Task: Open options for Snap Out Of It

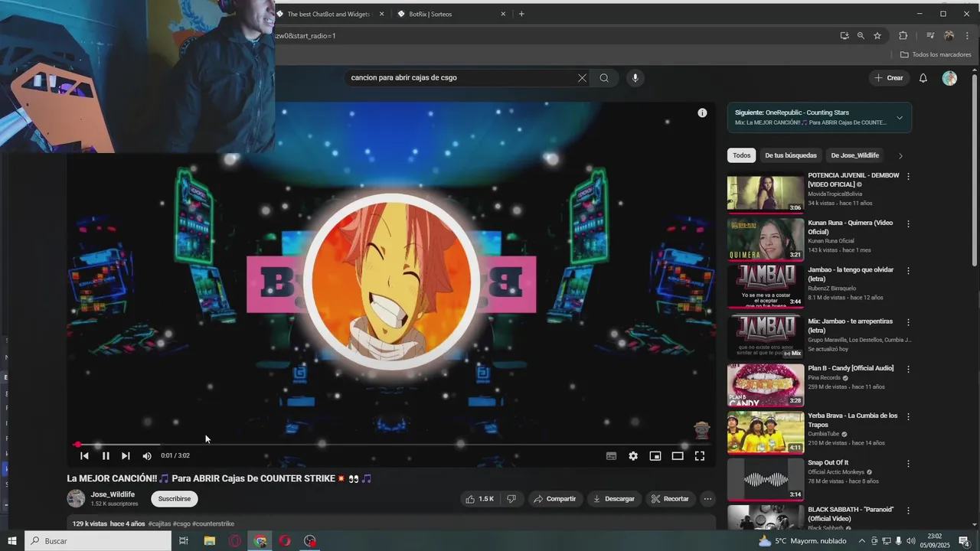Action: [909, 464]
